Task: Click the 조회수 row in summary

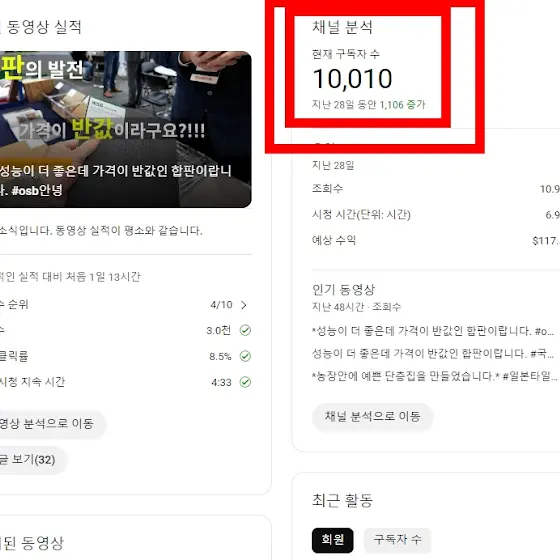Action: click(436, 189)
